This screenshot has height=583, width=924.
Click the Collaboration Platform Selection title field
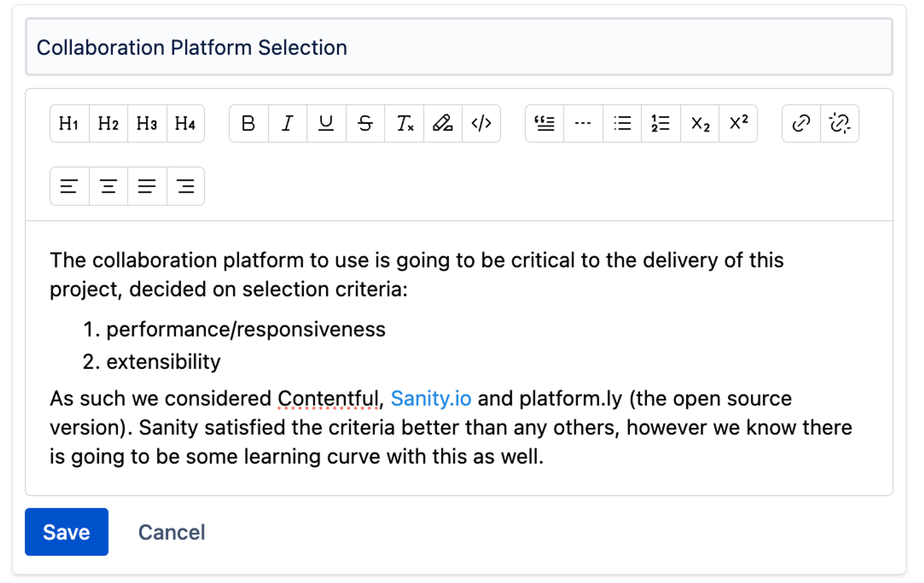[459, 47]
